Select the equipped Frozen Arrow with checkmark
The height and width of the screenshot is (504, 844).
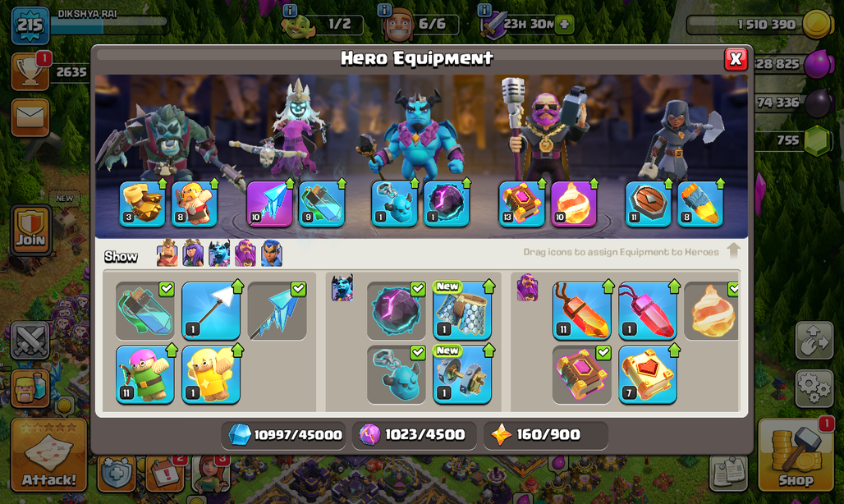point(278,310)
